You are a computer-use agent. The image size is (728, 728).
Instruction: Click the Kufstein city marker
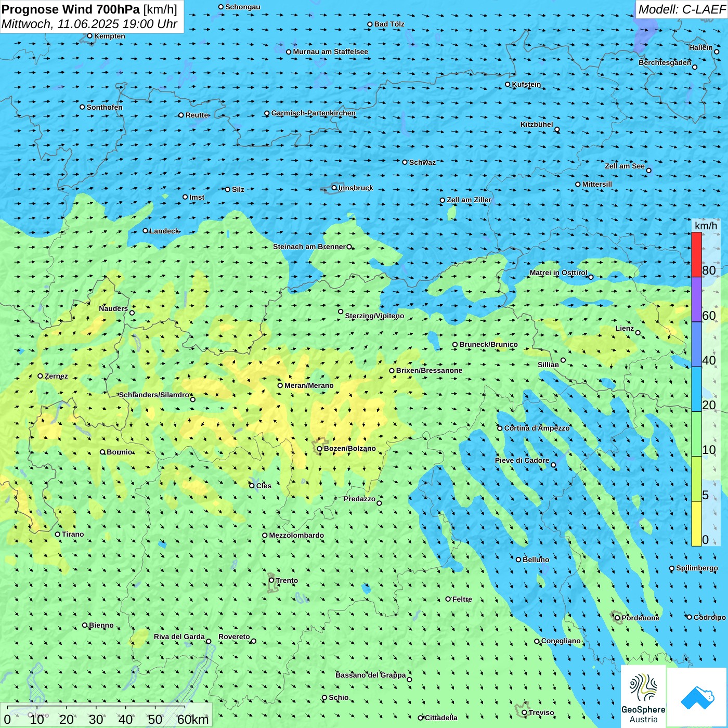click(508, 84)
